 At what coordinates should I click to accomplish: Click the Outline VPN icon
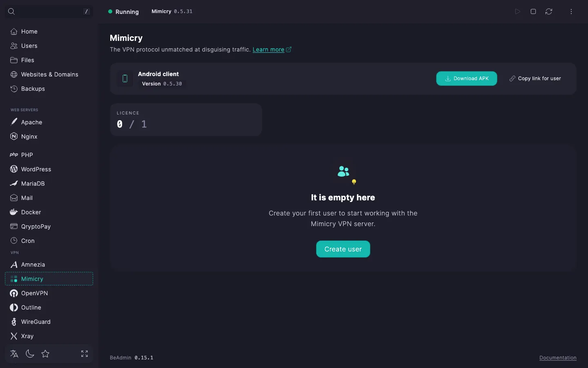[x=14, y=307]
